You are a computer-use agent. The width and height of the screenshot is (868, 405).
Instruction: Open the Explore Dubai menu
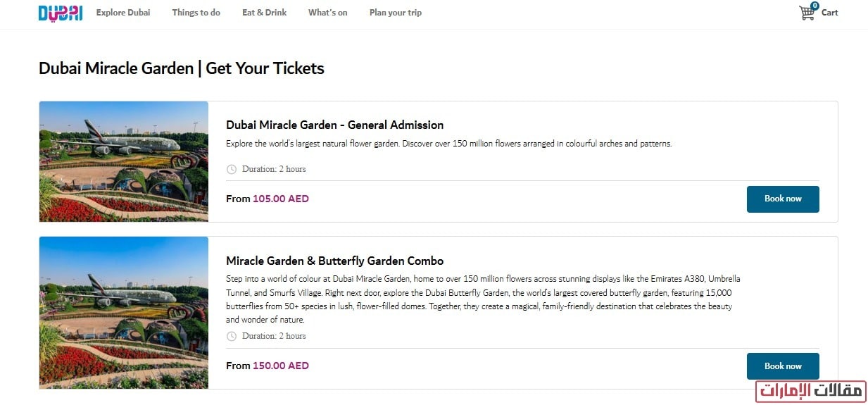(x=123, y=13)
